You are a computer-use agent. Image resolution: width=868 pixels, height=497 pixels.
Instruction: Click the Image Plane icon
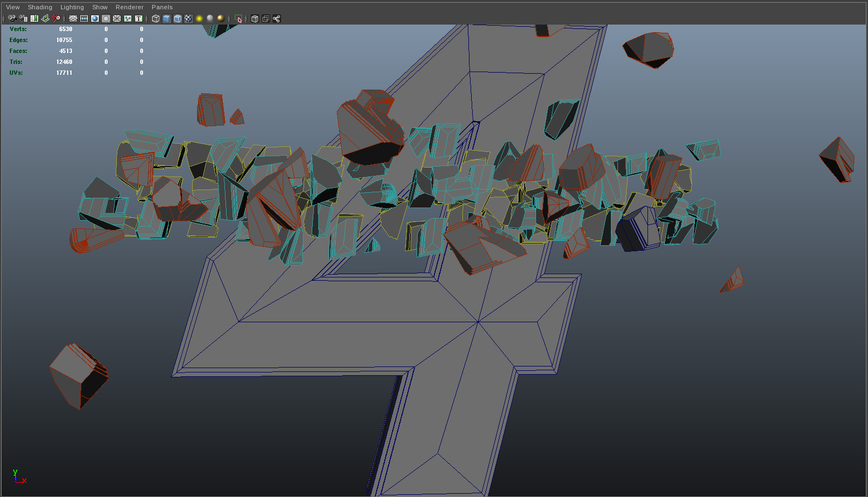click(45, 19)
